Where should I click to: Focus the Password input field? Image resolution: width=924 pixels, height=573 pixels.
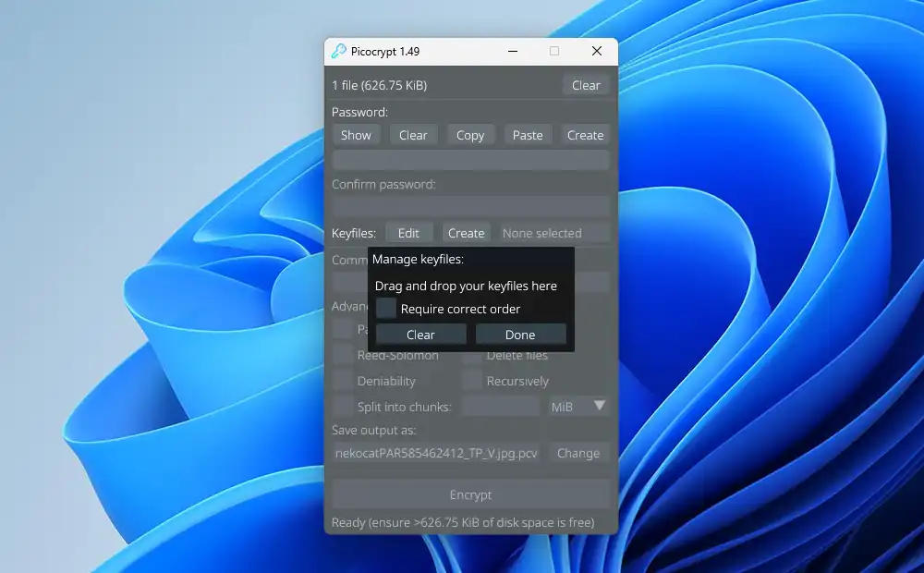tap(470, 160)
